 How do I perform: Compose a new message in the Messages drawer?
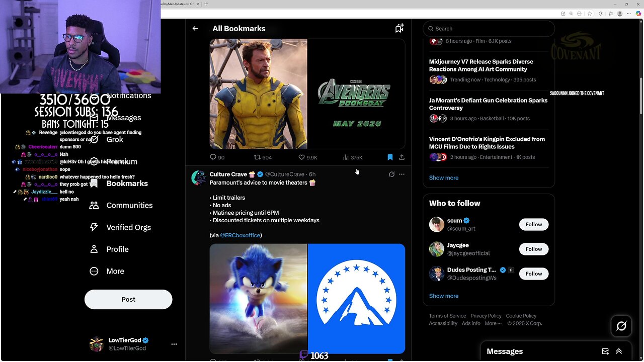tap(605, 351)
